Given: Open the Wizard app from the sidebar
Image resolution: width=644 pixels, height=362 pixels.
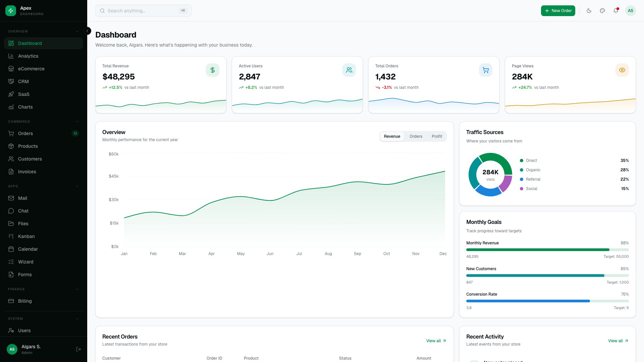Looking at the screenshot, I should (25, 262).
